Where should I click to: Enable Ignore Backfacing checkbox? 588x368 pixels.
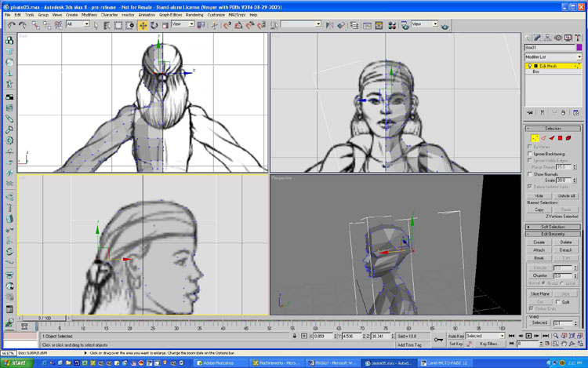tap(531, 154)
